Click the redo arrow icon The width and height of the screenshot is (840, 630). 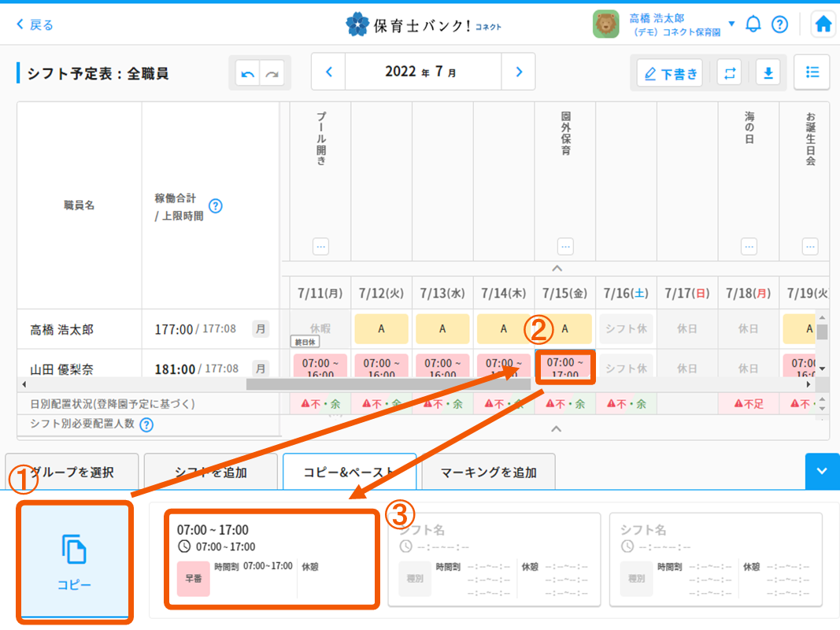272,73
